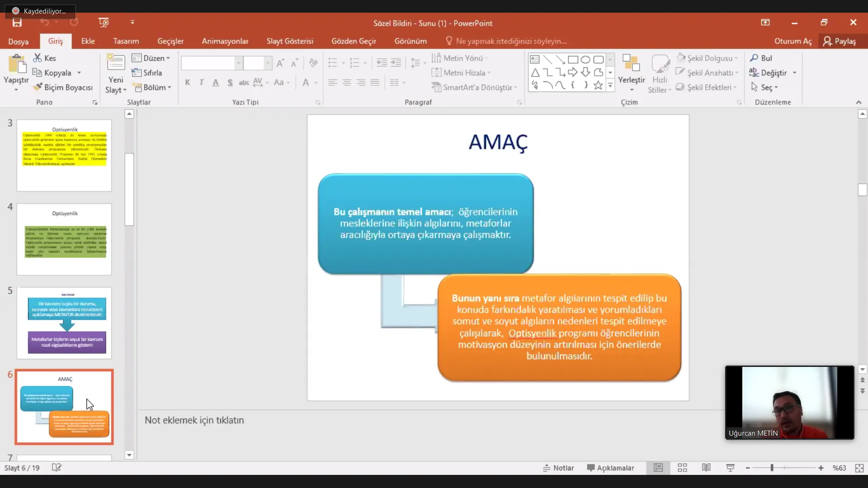The image size is (868, 488).
Task: Click the Paylaş share button
Action: point(840,41)
